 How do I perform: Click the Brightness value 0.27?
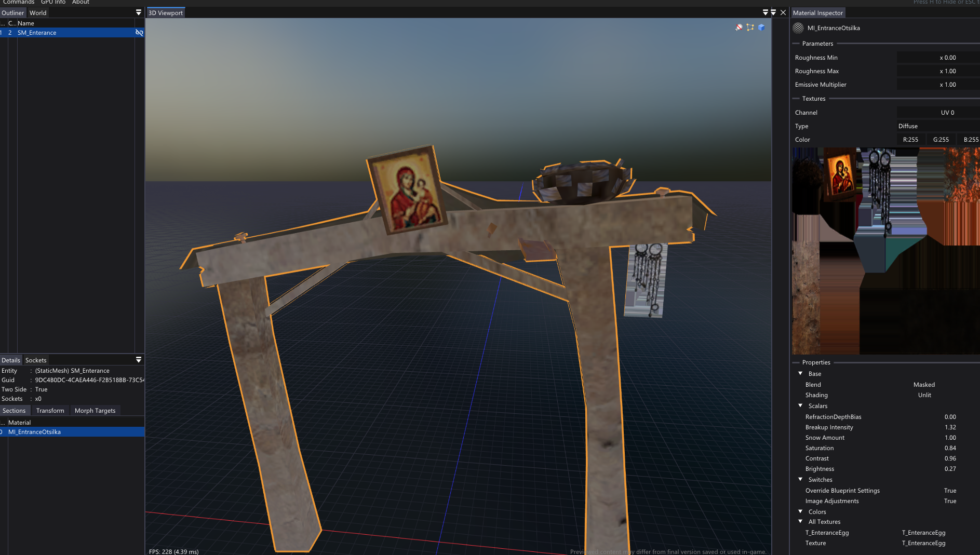coord(950,469)
